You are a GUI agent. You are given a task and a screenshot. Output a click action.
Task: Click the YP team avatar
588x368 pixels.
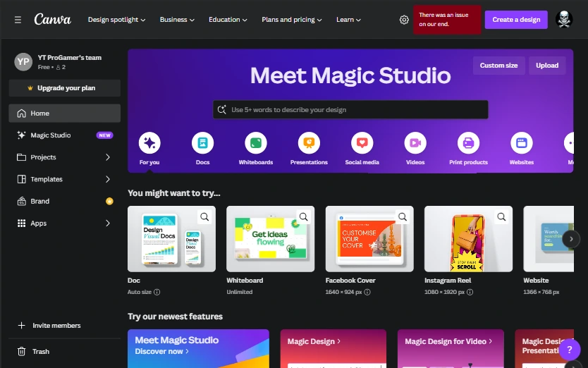click(x=23, y=62)
